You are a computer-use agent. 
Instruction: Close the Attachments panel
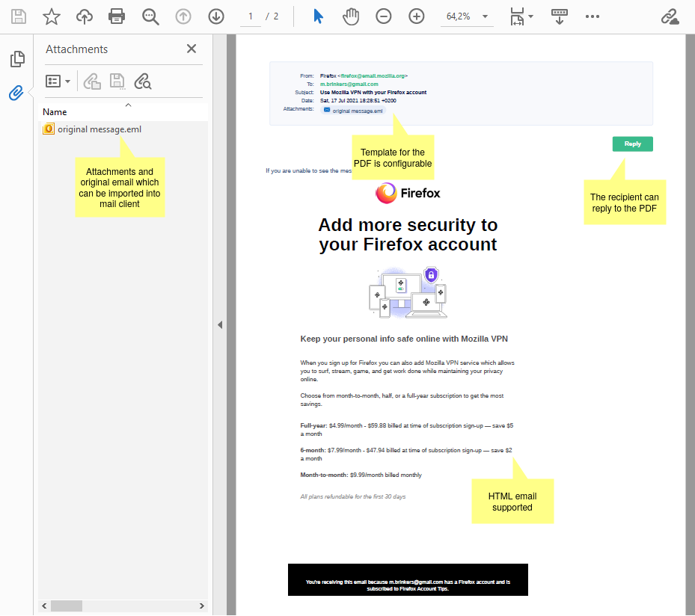192,49
